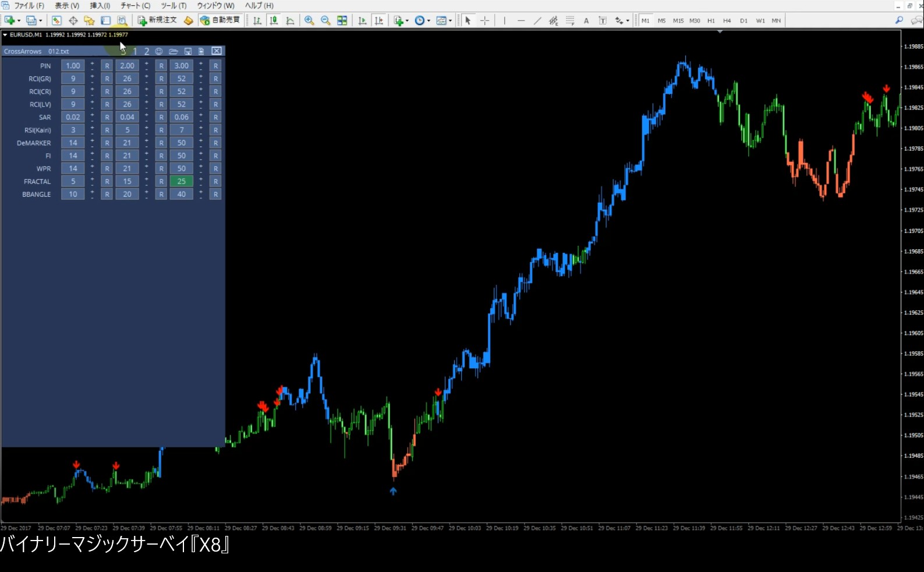Click the plus/minus stepper right of WPR 14
Image resolution: width=924 pixels, height=572 pixels.
[93, 168]
